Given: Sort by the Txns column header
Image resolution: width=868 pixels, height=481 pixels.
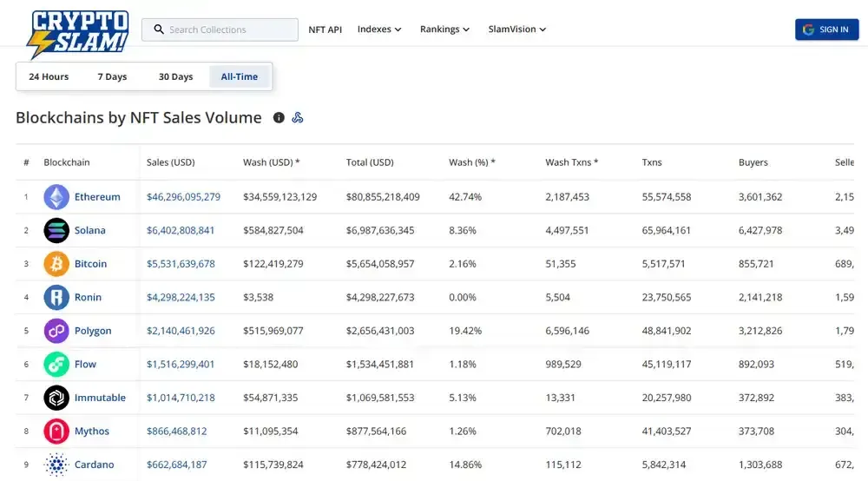Looking at the screenshot, I should coord(652,162).
